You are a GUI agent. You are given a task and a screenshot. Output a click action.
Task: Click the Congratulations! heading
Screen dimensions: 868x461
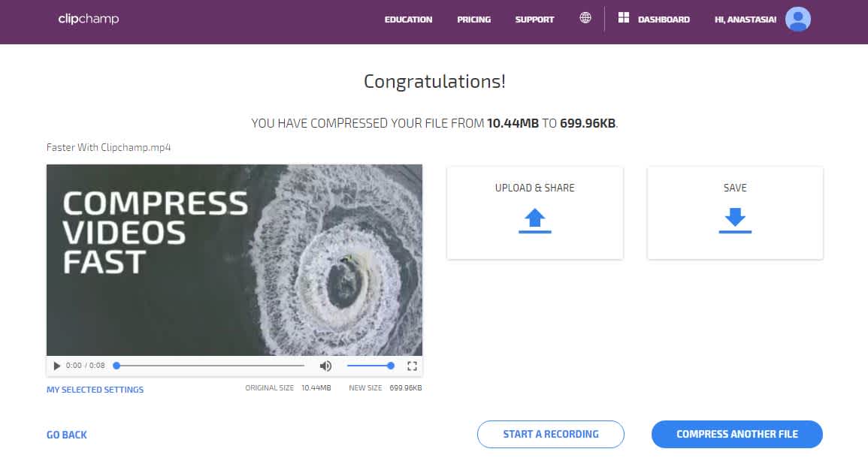coord(434,82)
